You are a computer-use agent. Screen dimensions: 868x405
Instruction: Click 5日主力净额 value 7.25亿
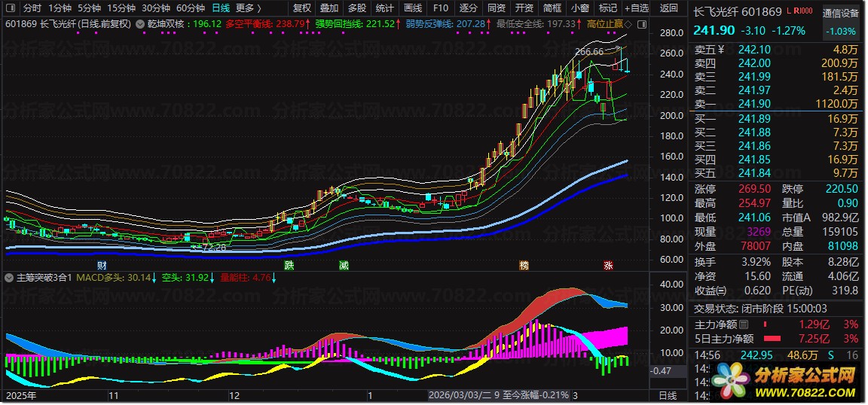click(x=813, y=339)
